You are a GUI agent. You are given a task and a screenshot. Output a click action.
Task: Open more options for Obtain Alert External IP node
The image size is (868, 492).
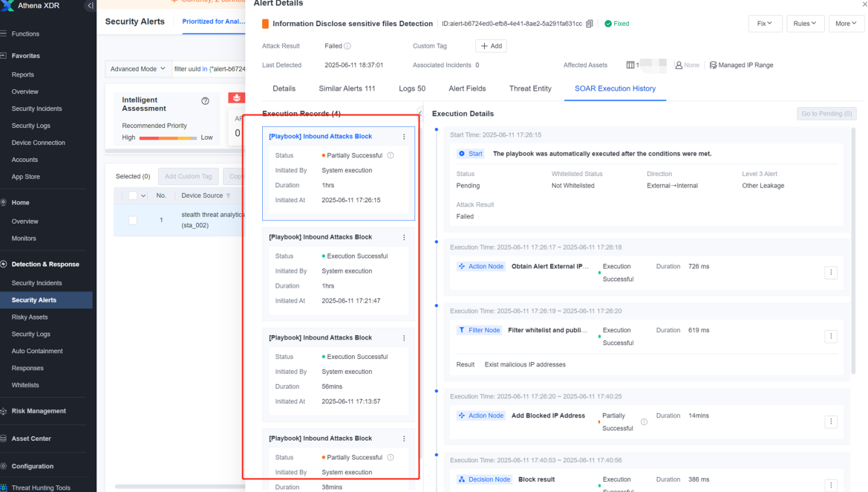click(x=831, y=273)
